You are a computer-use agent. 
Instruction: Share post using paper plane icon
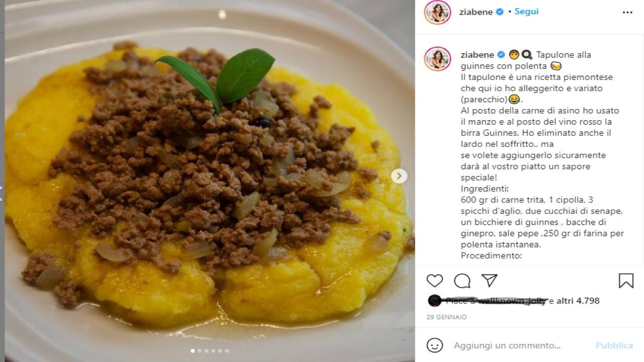click(x=489, y=281)
